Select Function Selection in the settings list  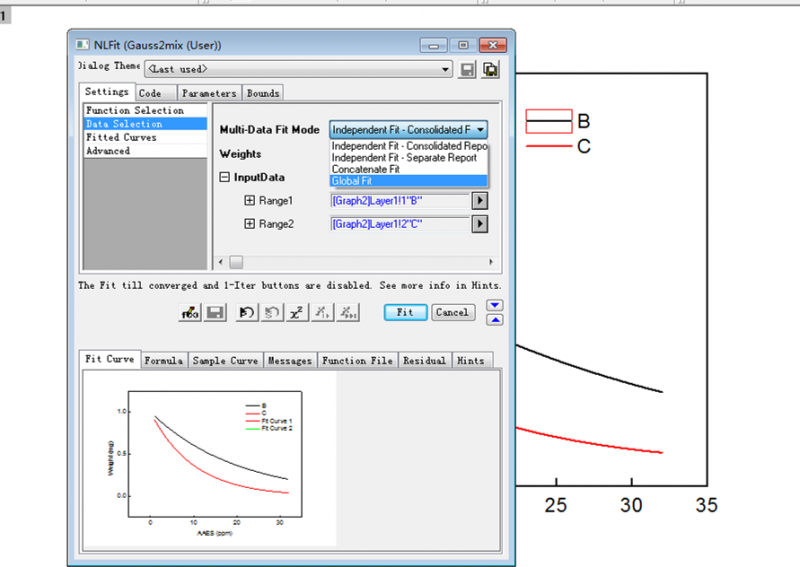click(x=145, y=110)
